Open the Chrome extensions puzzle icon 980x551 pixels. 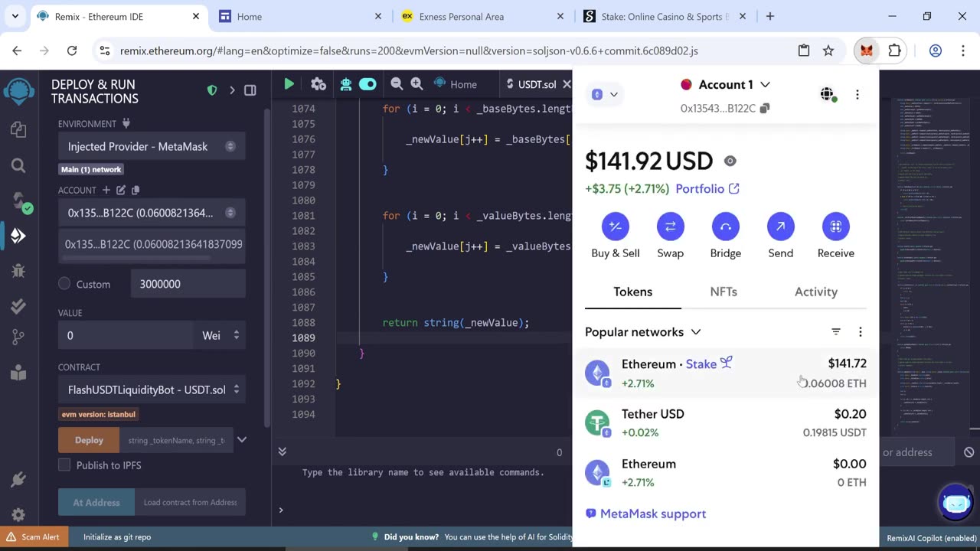coord(894,51)
